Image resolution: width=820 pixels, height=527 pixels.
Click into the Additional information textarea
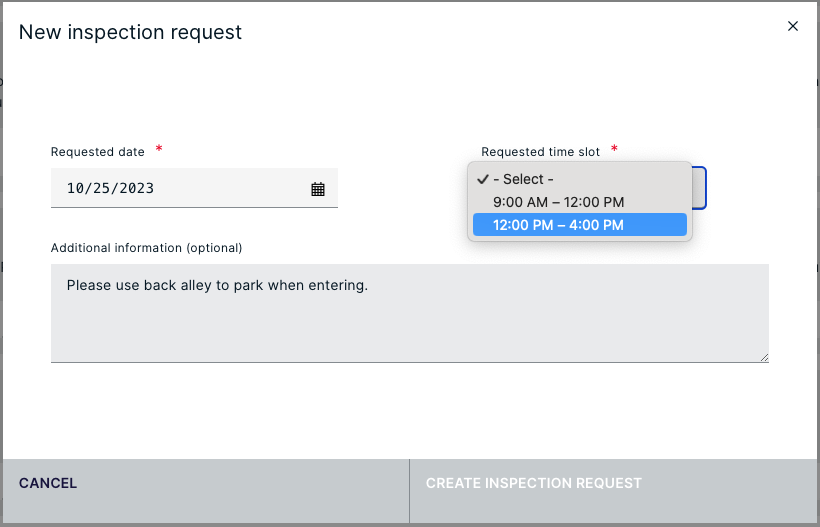pyautogui.click(x=409, y=313)
